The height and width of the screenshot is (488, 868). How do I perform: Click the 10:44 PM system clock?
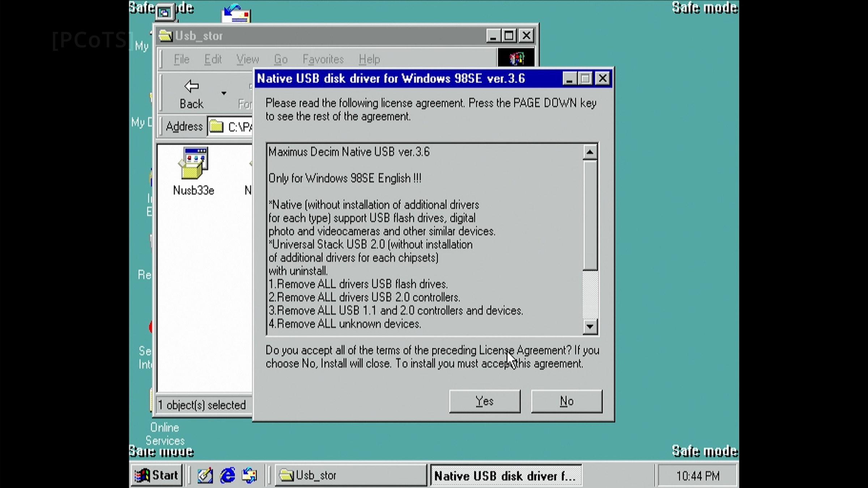tap(698, 476)
